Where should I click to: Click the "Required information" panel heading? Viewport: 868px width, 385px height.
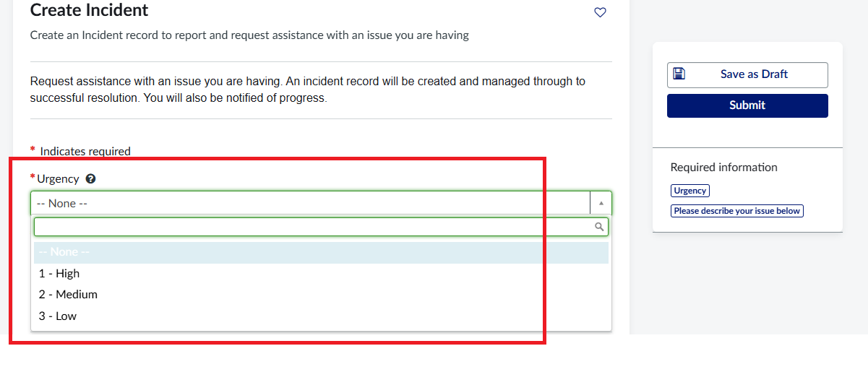point(723,168)
